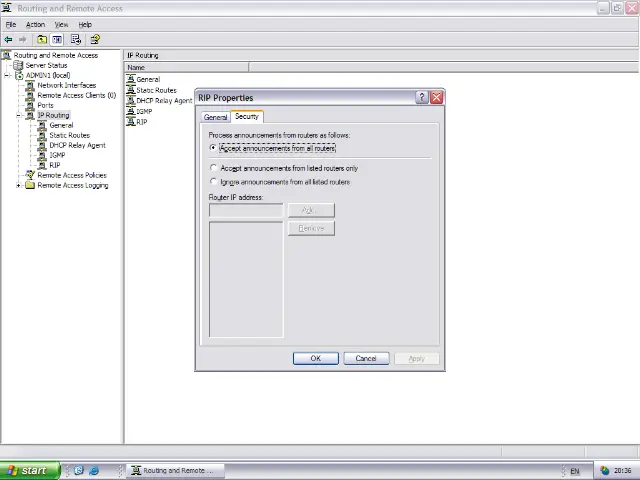The height and width of the screenshot is (480, 640).
Task: Click the Forward arrow toolbar icon
Action: pos(23,40)
